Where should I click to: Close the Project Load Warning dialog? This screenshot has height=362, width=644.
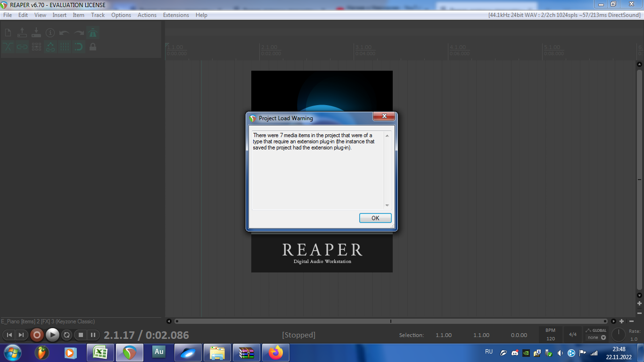[x=384, y=116]
